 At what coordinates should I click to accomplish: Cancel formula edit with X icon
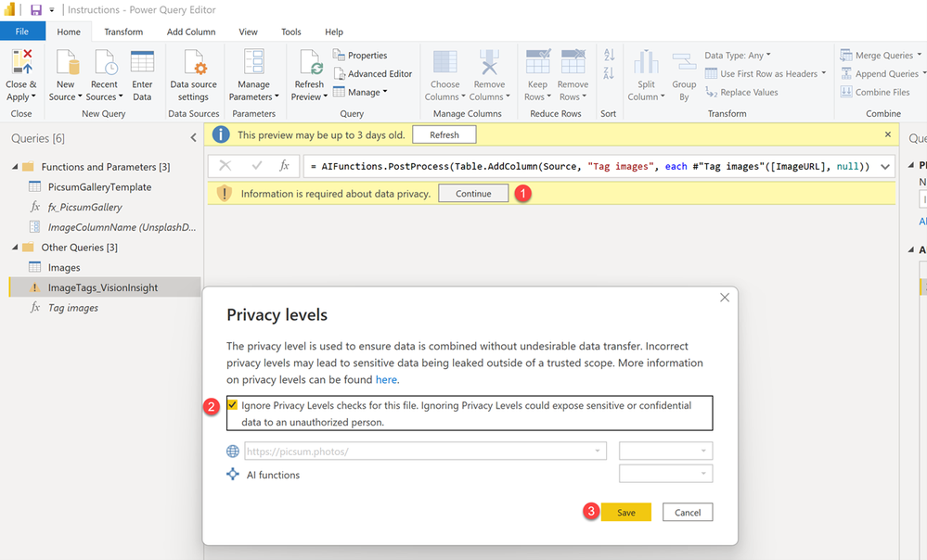225,166
